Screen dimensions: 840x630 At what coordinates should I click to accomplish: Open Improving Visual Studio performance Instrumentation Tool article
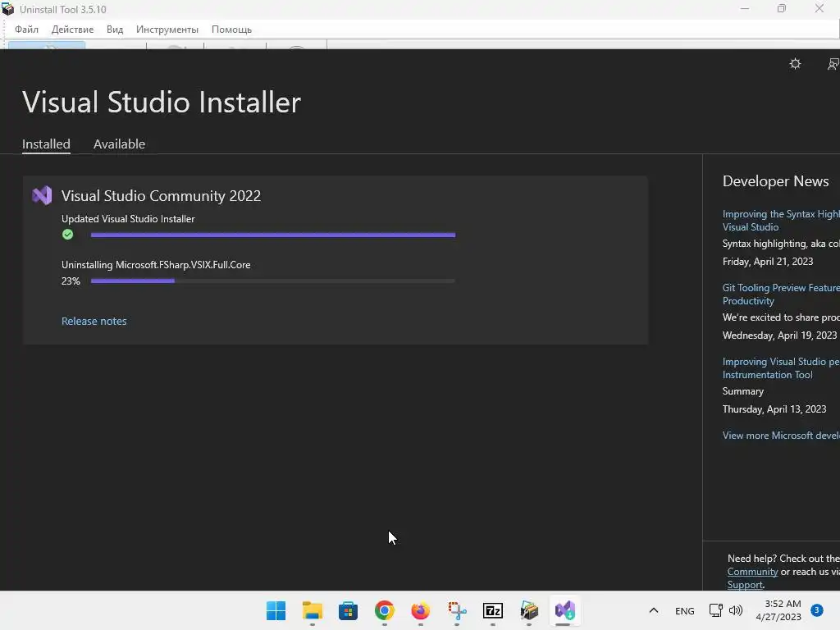click(781, 368)
